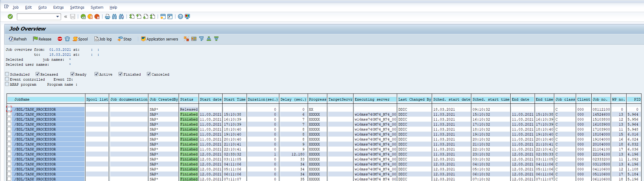Toggle the Event controlled checkbox
Image resolution: width=644 pixels, height=181 pixels.
(x=7, y=79)
